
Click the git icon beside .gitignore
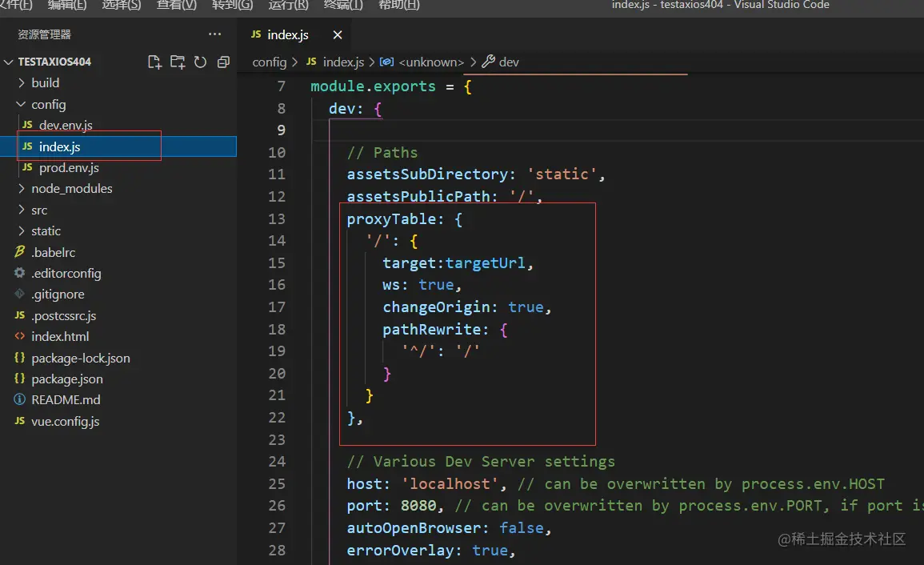[19, 294]
